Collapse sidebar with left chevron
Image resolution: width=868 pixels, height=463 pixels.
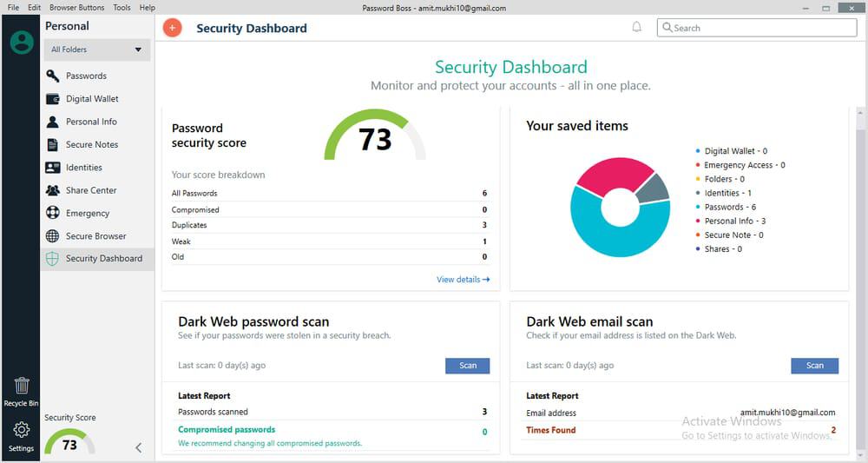[x=138, y=447]
